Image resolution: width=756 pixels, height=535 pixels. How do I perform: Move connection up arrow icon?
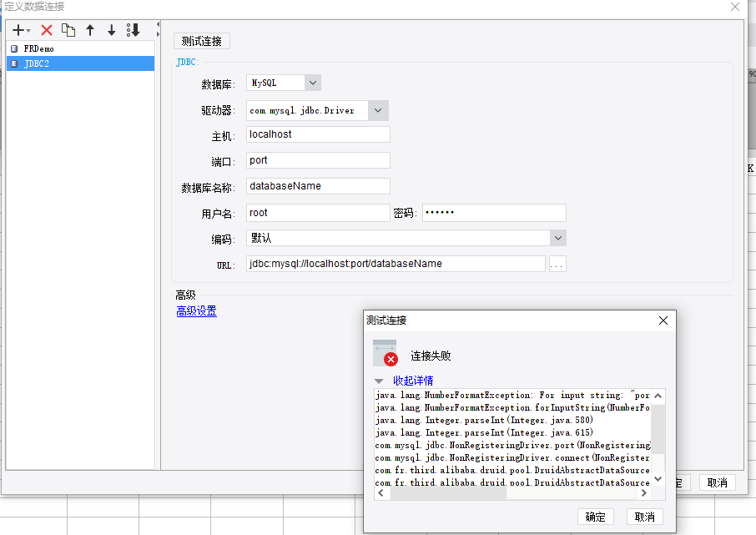tap(90, 30)
